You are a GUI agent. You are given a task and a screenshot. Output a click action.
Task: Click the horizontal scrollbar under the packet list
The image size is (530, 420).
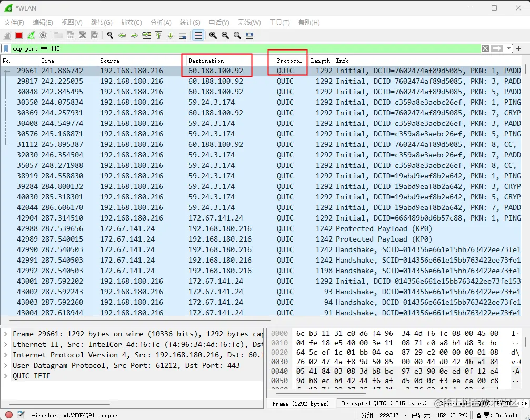click(140, 320)
